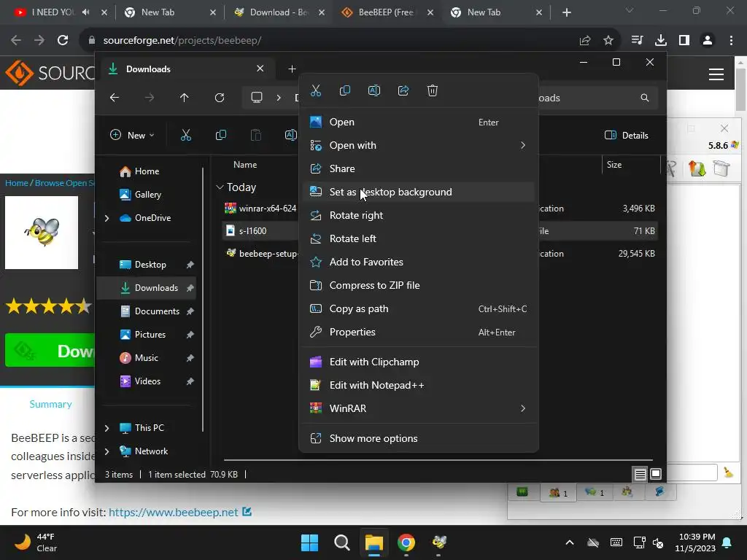Image resolution: width=747 pixels, height=560 pixels.
Task: Open the Windows Start menu
Action: pyautogui.click(x=309, y=542)
